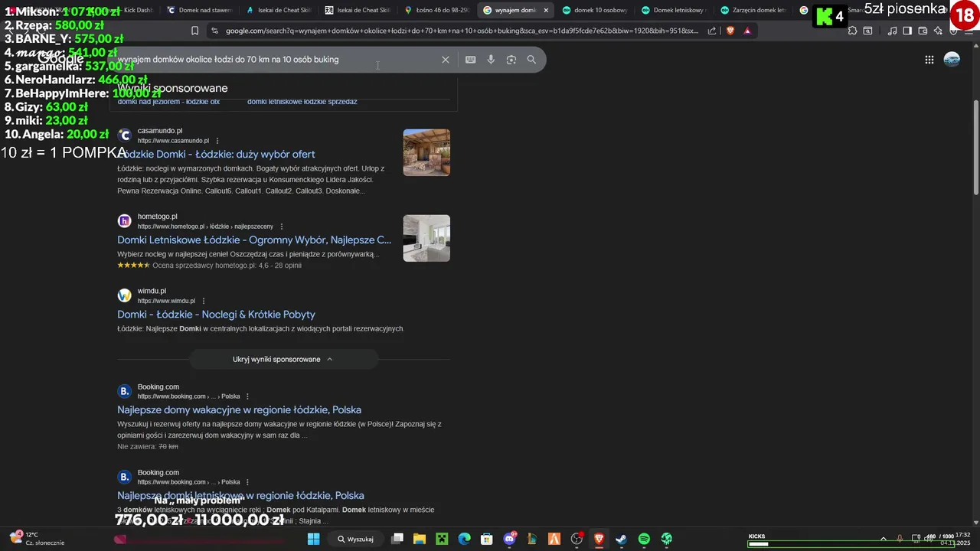Image resolution: width=980 pixels, height=551 pixels.
Task: Open the hometogo result thumbnail image
Action: [x=426, y=238]
